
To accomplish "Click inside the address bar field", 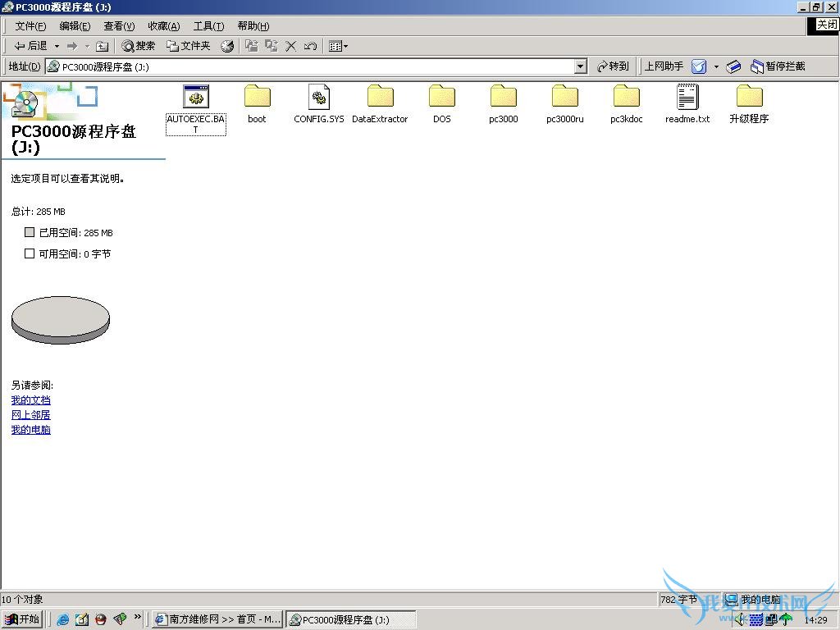I will pos(312,66).
